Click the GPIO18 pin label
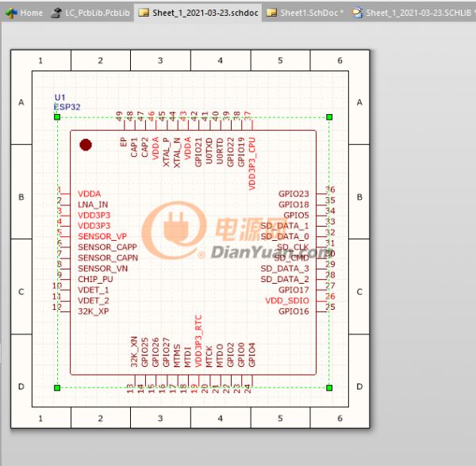Viewport: 476px width, 466px height. pyautogui.click(x=294, y=204)
